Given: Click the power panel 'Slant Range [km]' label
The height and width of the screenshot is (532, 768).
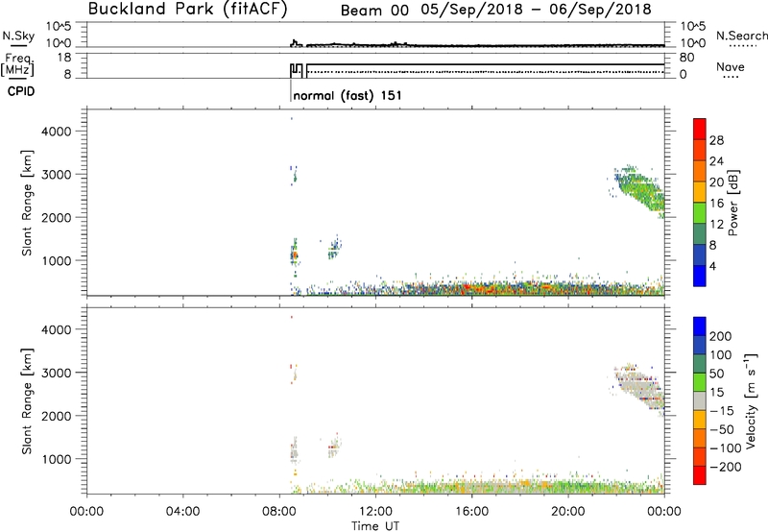Looking at the screenshot, I should [27, 203].
